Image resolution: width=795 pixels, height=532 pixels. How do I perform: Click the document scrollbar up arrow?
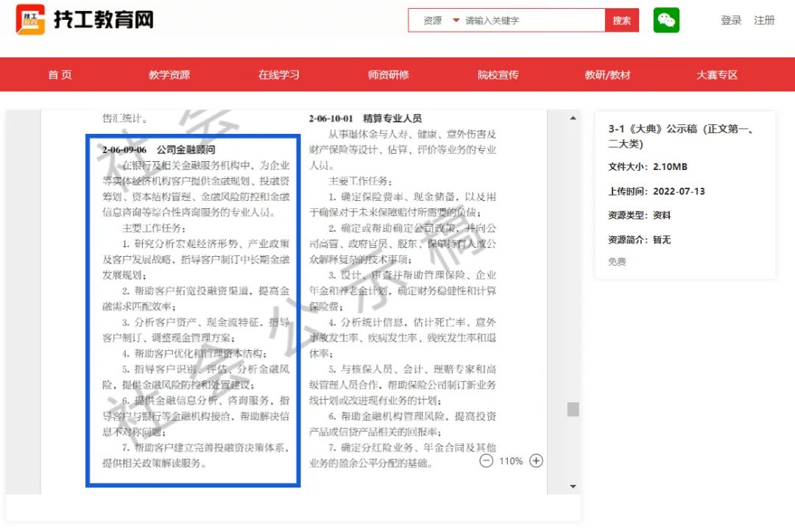[573, 118]
